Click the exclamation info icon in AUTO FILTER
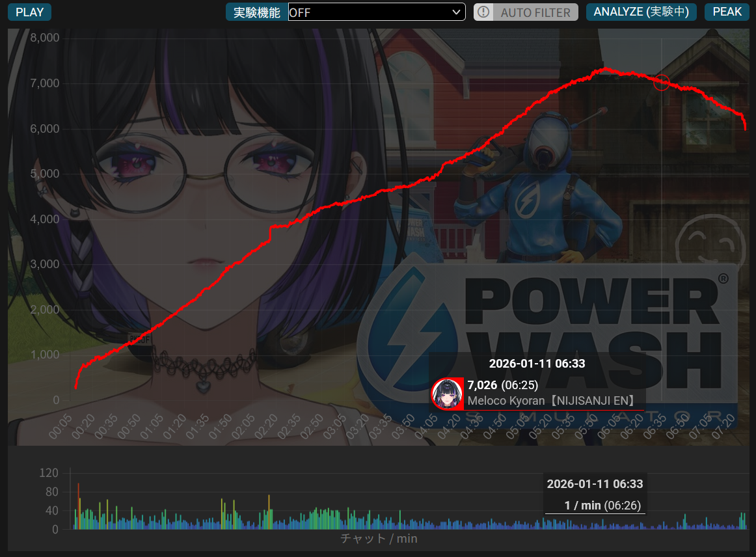756x557 pixels. (483, 12)
